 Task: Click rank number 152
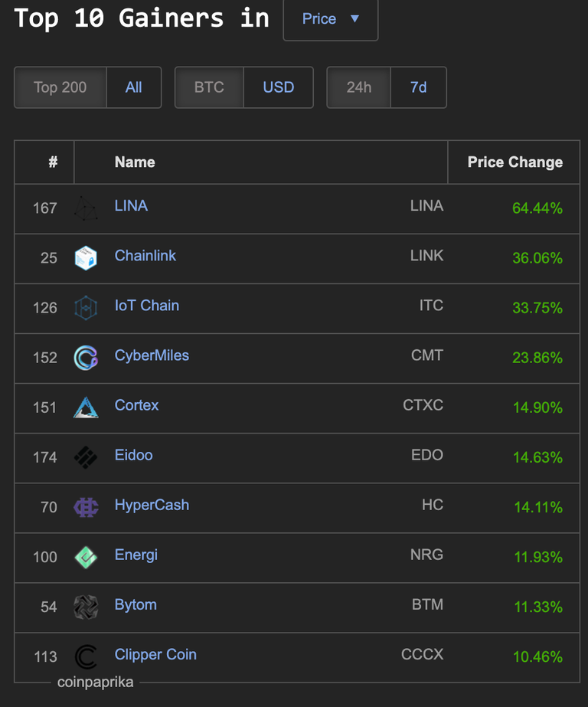[x=45, y=358]
